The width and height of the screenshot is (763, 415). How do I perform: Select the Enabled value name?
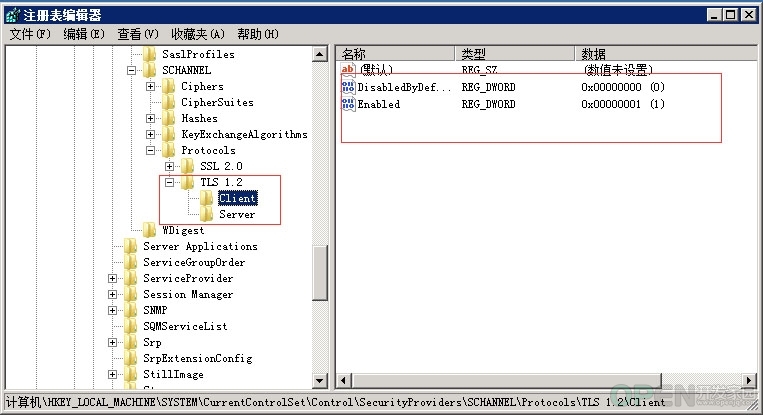(379, 105)
